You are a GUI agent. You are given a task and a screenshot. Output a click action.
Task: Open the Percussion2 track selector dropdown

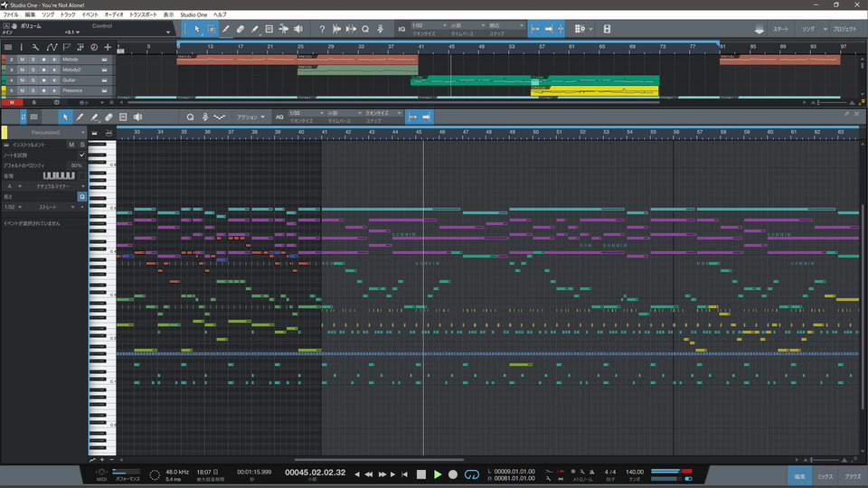pyautogui.click(x=47, y=133)
